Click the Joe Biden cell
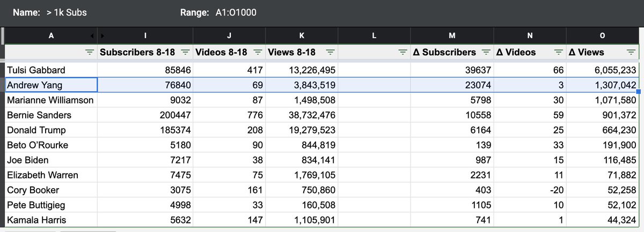The image size is (644, 232). coord(52,160)
